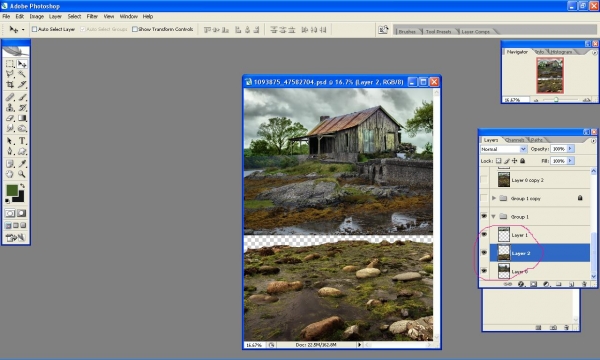Select the Slice tool

pos(22,84)
